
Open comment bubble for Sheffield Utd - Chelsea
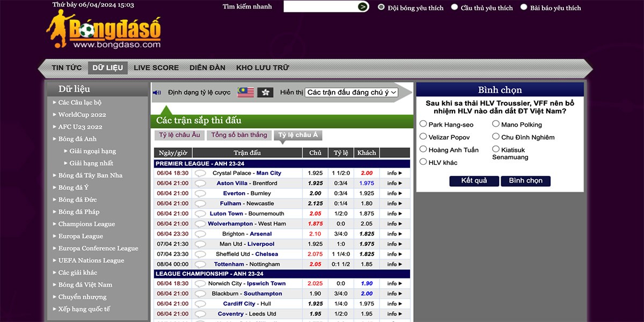[200, 254]
